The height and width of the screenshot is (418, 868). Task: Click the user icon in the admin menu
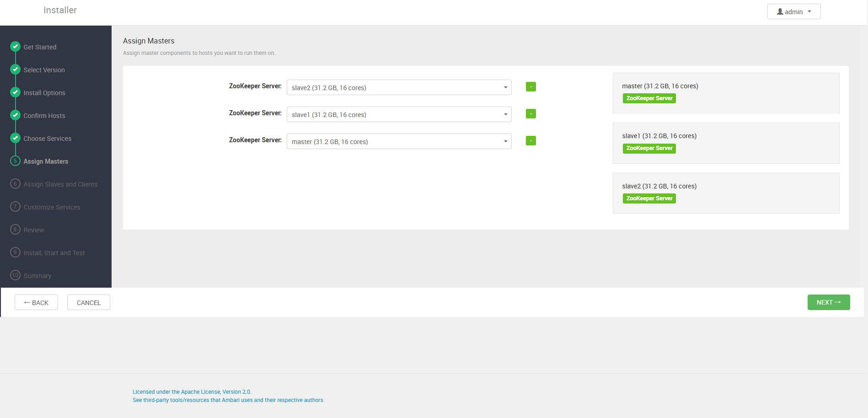click(x=780, y=11)
